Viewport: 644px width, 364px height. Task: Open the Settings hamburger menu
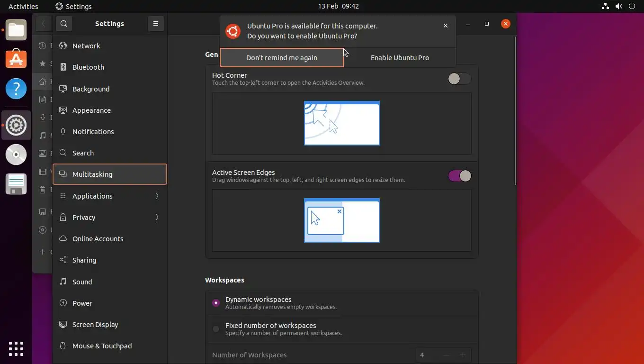(156, 24)
